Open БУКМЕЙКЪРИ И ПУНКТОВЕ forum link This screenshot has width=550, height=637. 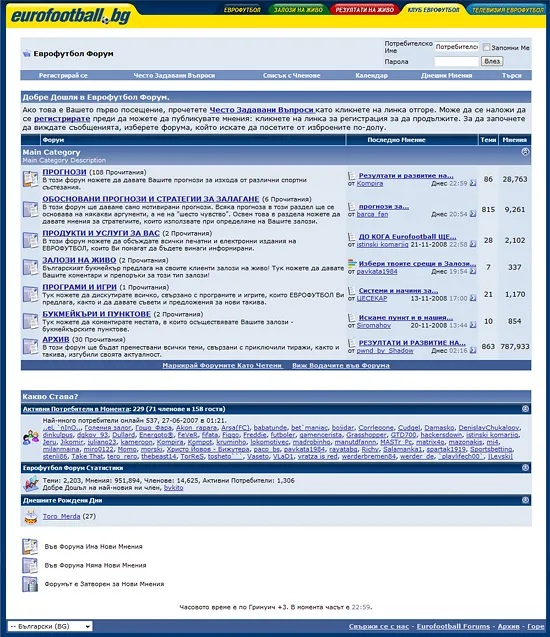coord(97,314)
